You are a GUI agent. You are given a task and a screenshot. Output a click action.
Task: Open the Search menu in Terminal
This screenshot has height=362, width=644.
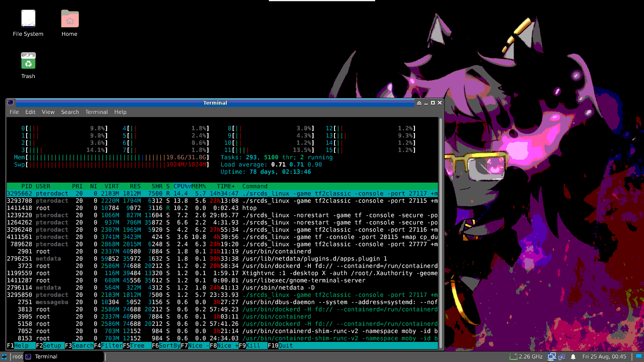[x=70, y=112]
